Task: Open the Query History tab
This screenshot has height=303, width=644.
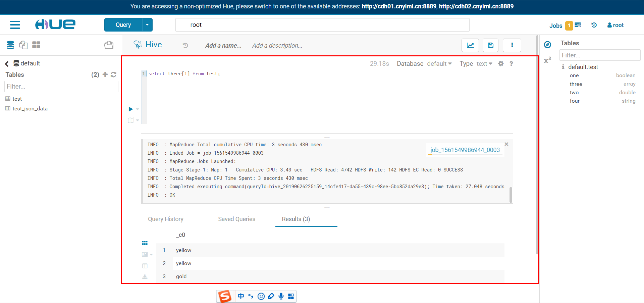Action: coord(165,219)
